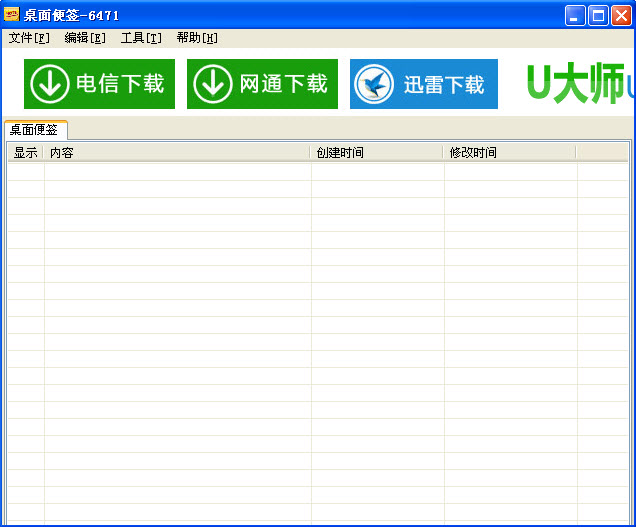Open the 文件[F] menu

point(29,38)
